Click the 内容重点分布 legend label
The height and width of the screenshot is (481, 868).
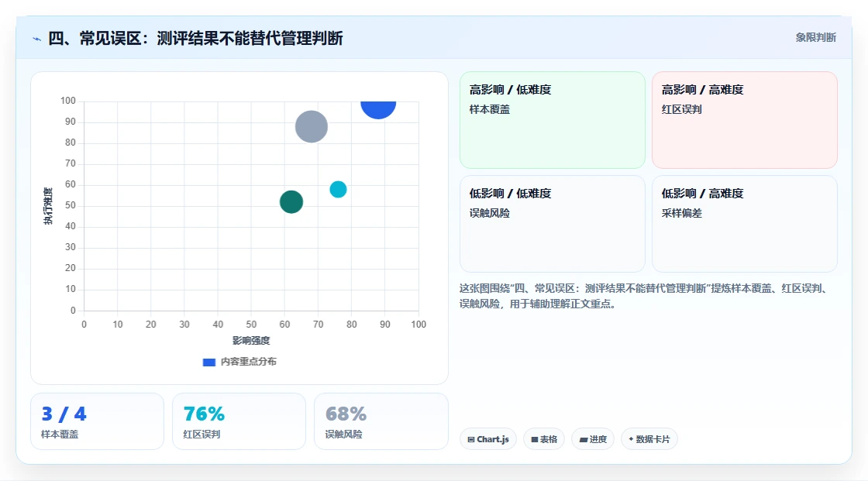click(249, 362)
